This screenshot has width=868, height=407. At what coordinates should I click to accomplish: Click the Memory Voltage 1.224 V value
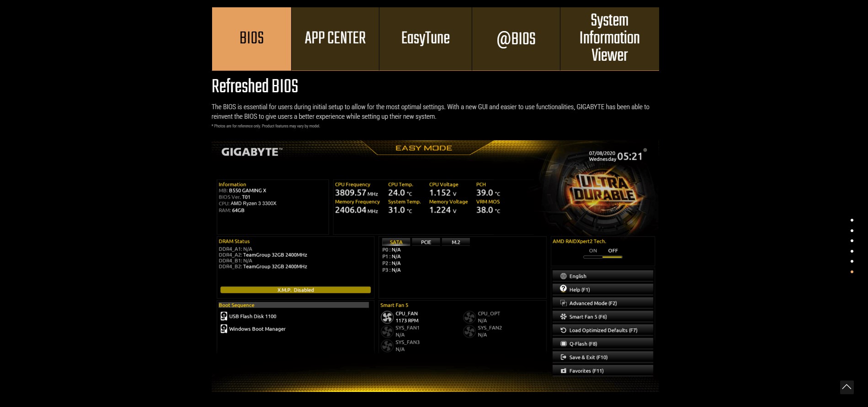coord(442,210)
